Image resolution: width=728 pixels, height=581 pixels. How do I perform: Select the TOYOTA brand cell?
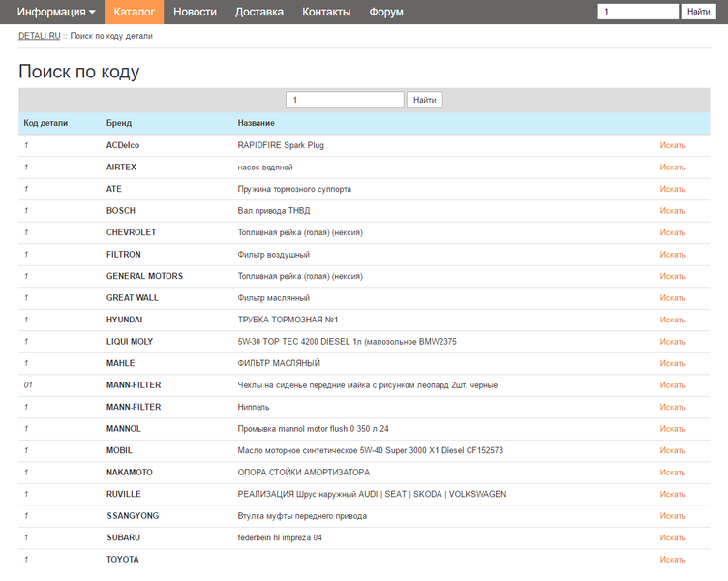click(123, 560)
